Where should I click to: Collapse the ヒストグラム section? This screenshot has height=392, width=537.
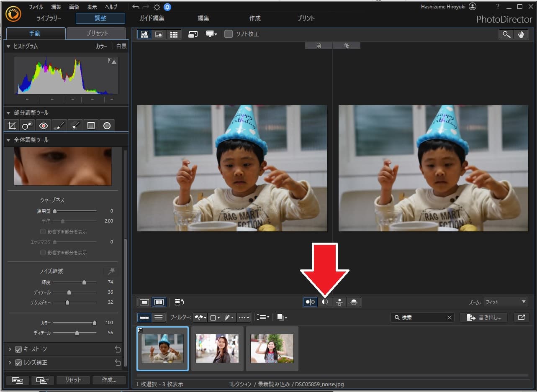click(x=8, y=46)
